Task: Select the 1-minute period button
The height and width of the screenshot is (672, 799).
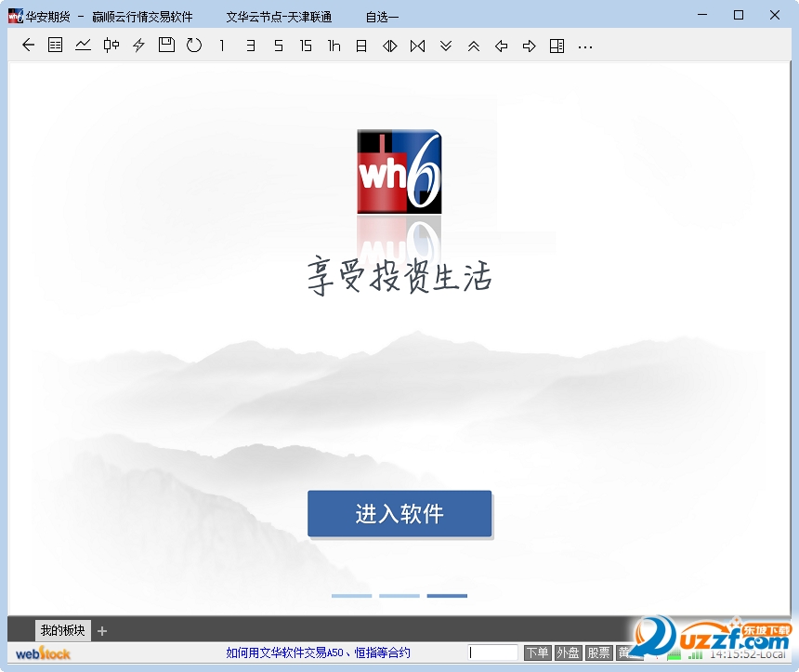Action: pyautogui.click(x=222, y=46)
